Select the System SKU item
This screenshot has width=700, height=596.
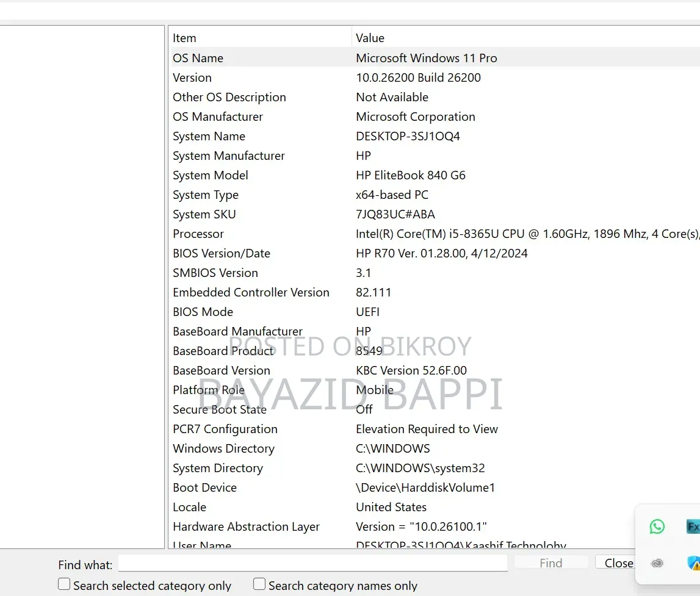tap(204, 215)
